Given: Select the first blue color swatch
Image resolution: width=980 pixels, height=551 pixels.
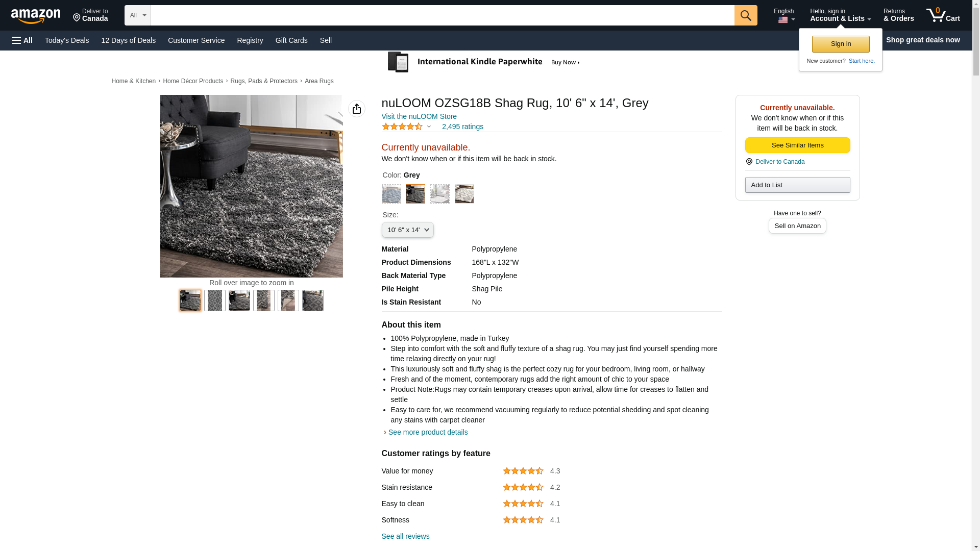Looking at the screenshot, I should tap(391, 194).
